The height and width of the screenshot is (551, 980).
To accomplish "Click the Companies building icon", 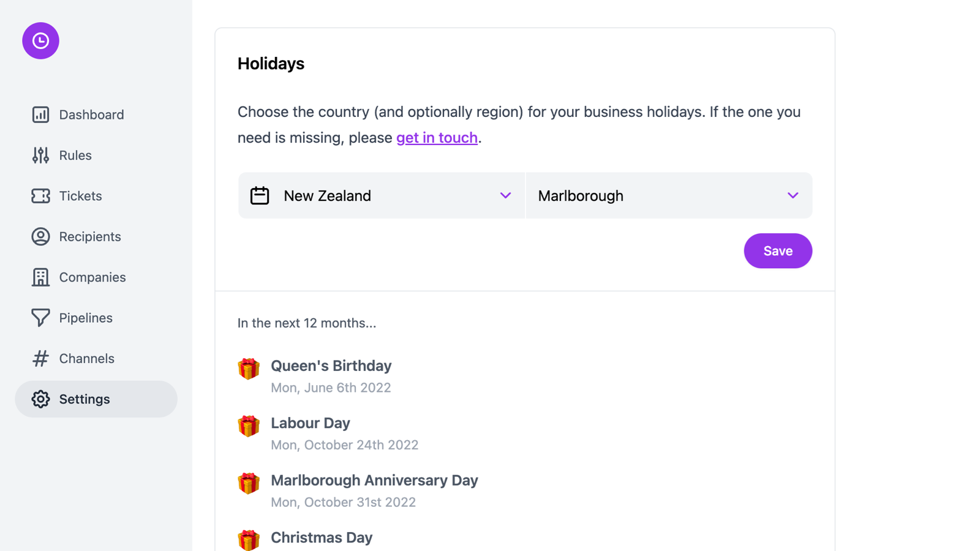I will 40,277.
